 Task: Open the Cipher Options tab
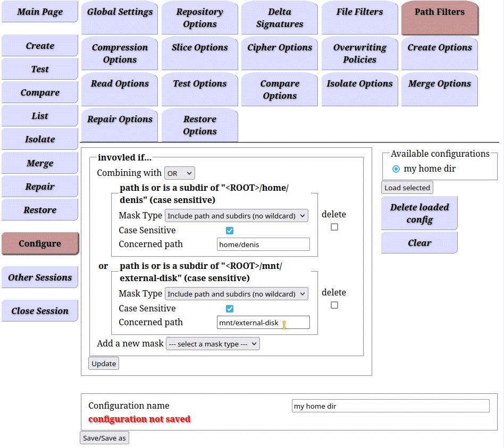pos(280,53)
